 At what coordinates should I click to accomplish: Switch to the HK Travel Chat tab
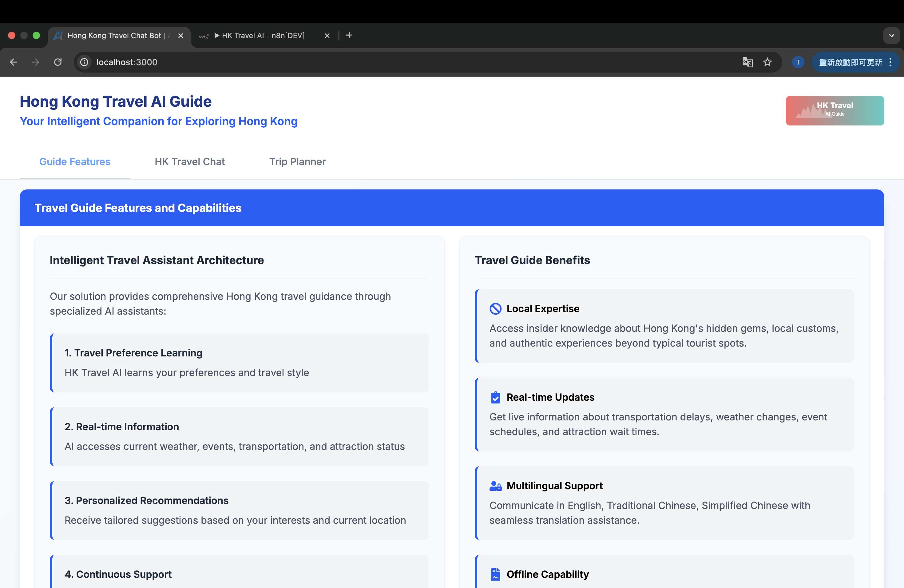(189, 162)
